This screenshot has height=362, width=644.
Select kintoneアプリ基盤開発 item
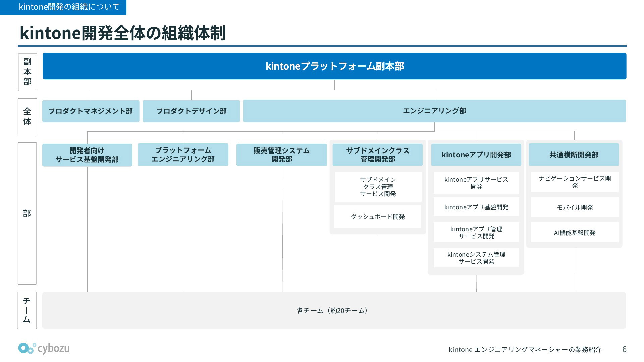point(476,207)
